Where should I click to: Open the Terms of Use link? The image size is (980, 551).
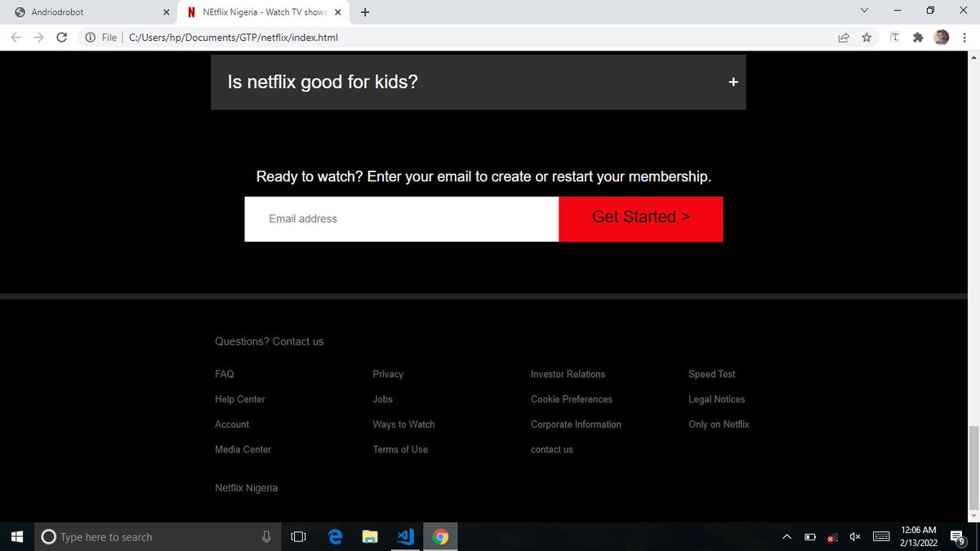pyautogui.click(x=400, y=450)
